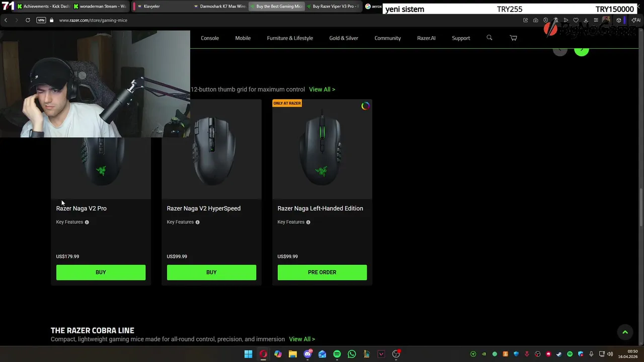
Task: Click the Opera icon in taskbar
Action: pyautogui.click(x=263, y=354)
